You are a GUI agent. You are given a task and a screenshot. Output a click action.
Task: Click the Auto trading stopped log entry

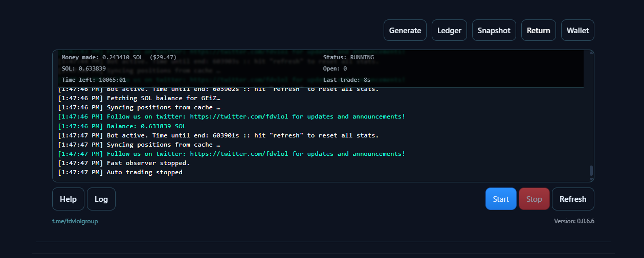point(120,172)
